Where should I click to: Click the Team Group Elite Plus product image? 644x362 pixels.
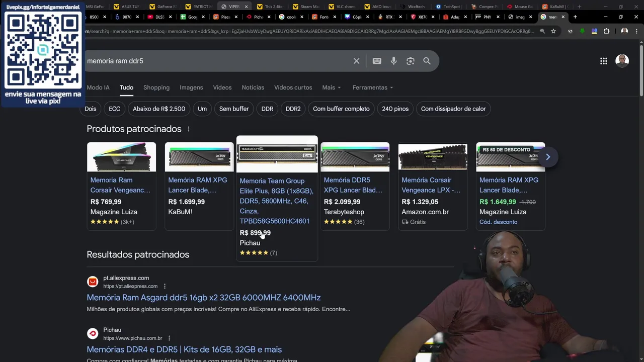click(277, 153)
